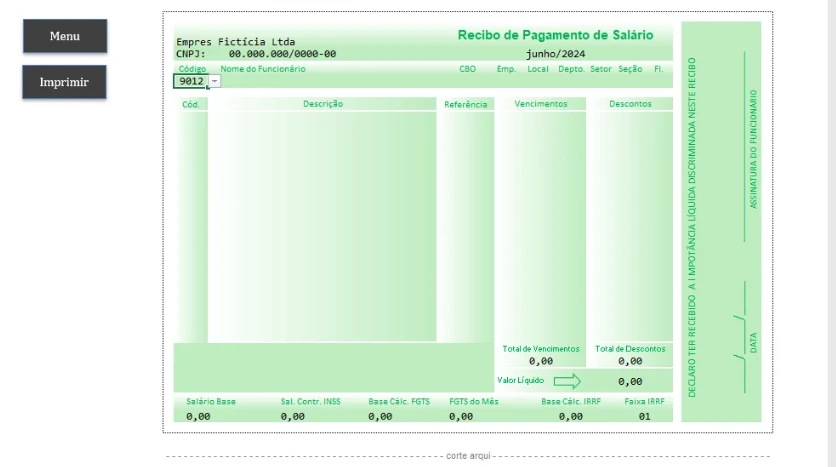Click the Valor Líquido amount cell

(x=629, y=381)
